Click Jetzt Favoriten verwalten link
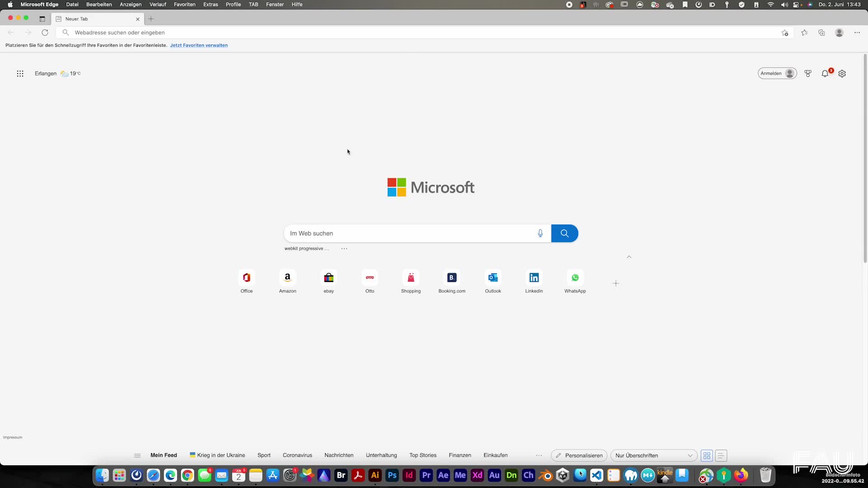 click(x=199, y=45)
